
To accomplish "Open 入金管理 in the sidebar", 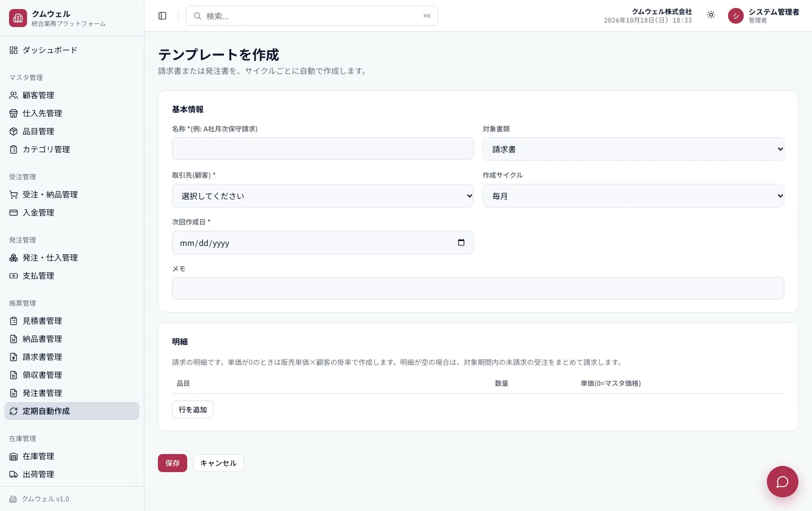I will click(72, 213).
